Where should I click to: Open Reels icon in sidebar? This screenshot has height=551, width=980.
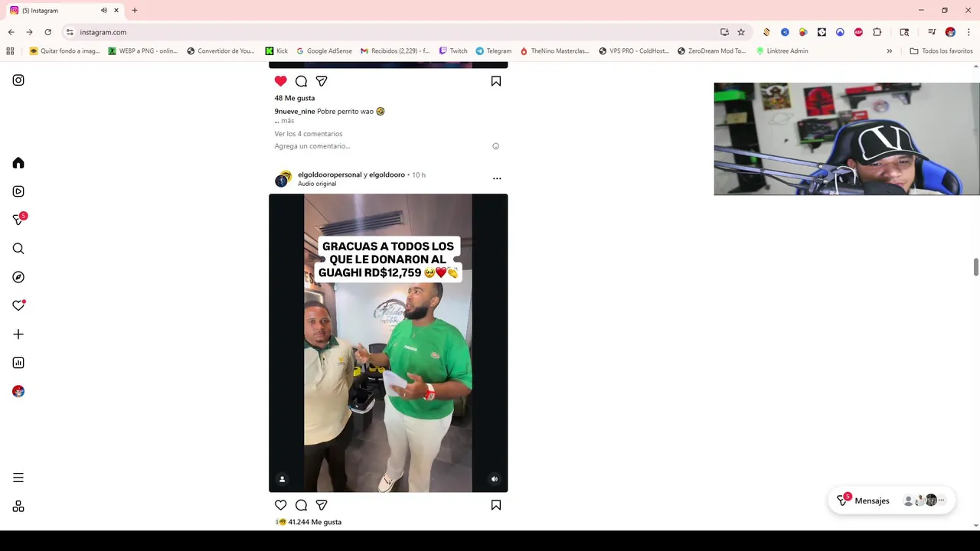pyautogui.click(x=18, y=191)
